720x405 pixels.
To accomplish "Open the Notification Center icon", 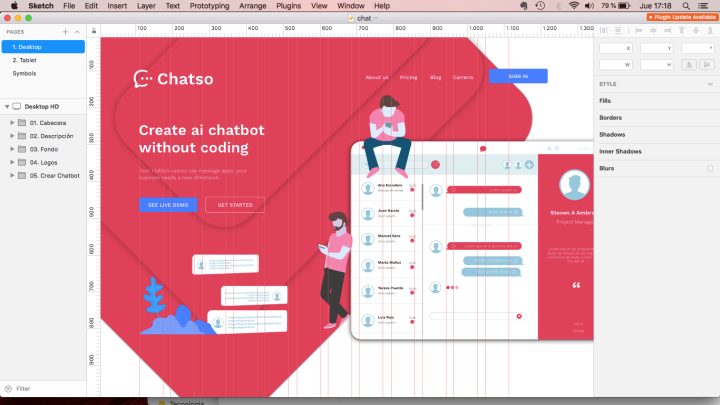I will click(x=703, y=6).
